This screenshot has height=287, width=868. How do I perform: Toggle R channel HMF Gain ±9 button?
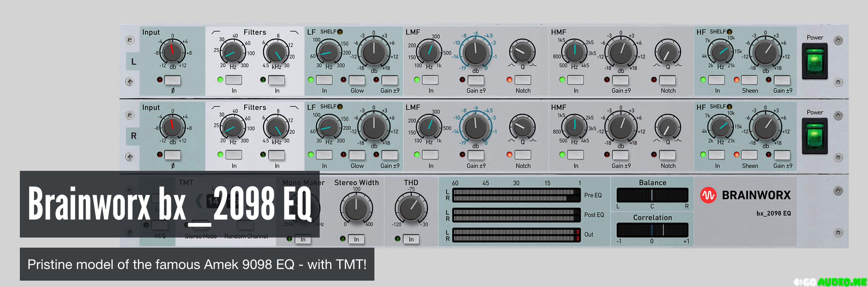(621, 155)
